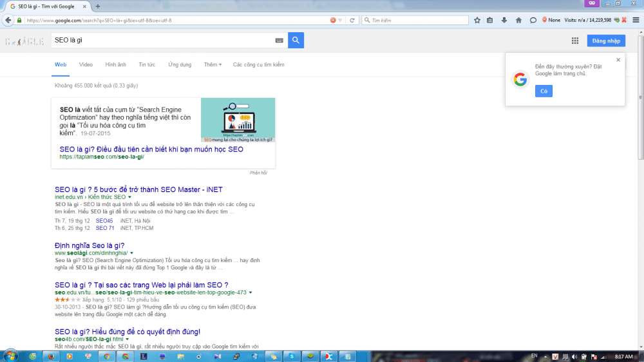Show bookmarks list via the clipboard icon

[490, 20]
